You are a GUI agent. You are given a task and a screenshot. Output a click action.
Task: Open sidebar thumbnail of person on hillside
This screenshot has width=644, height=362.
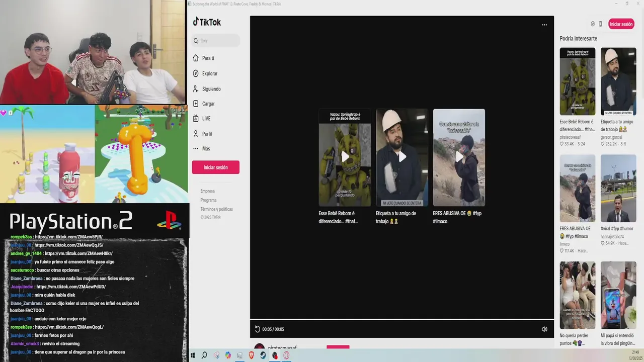click(577, 188)
